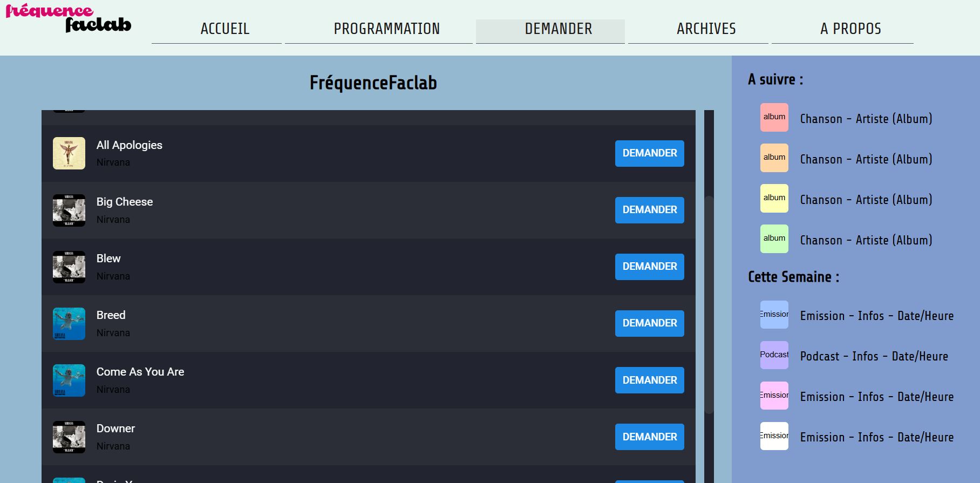Click the song title Big Cheese
The width and height of the screenshot is (980, 483).
[125, 202]
